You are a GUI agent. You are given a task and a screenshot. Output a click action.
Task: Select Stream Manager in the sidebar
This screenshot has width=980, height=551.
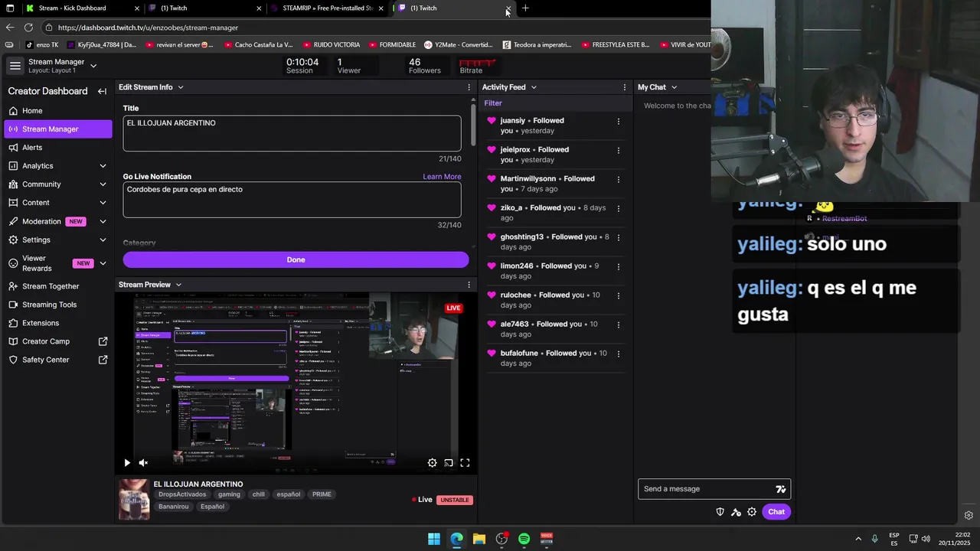click(58, 129)
